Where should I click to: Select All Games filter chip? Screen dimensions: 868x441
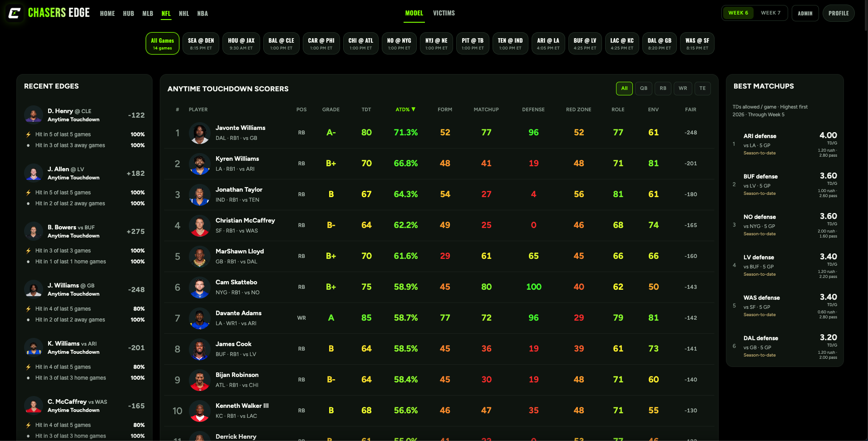[163, 44]
